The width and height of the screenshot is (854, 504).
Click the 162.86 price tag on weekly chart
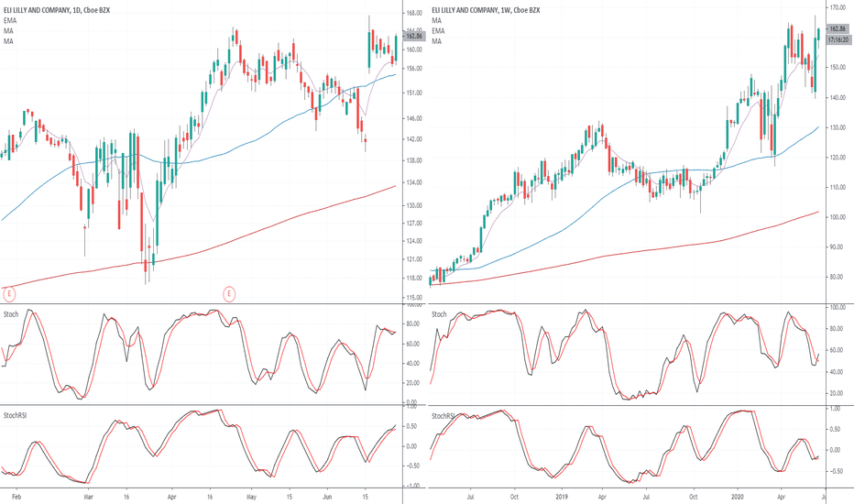[838, 28]
